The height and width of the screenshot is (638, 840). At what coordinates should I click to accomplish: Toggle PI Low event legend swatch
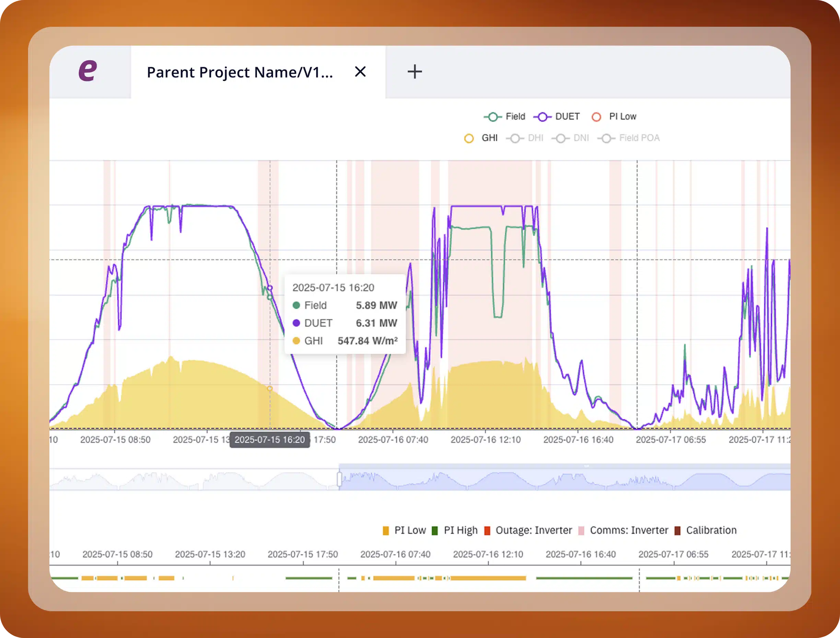[x=386, y=531]
